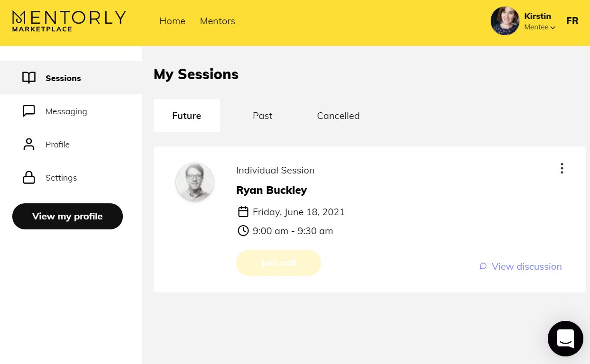Click the Mentorly Marketplace logo
The height and width of the screenshot is (364, 590).
[x=69, y=21]
